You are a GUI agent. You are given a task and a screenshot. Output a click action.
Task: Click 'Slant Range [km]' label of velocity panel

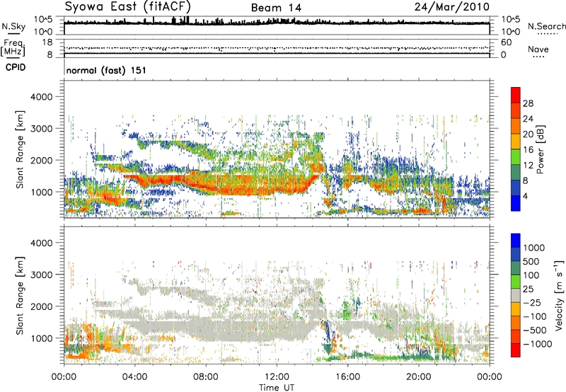20,295
